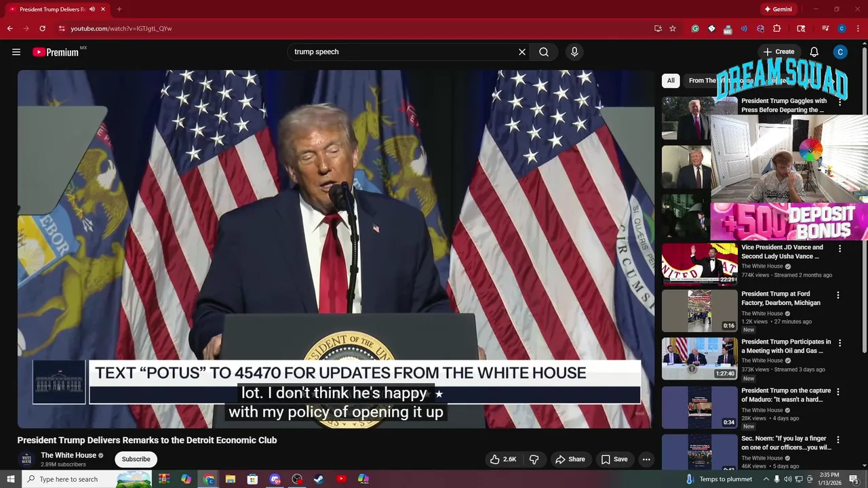This screenshot has height=488, width=868.
Task: Go to YouTube Premium home logo
Action: tap(56, 52)
